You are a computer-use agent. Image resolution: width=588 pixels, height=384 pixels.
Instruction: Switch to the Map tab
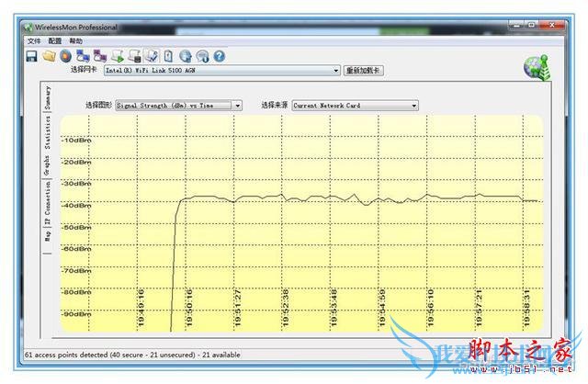click(x=47, y=235)
